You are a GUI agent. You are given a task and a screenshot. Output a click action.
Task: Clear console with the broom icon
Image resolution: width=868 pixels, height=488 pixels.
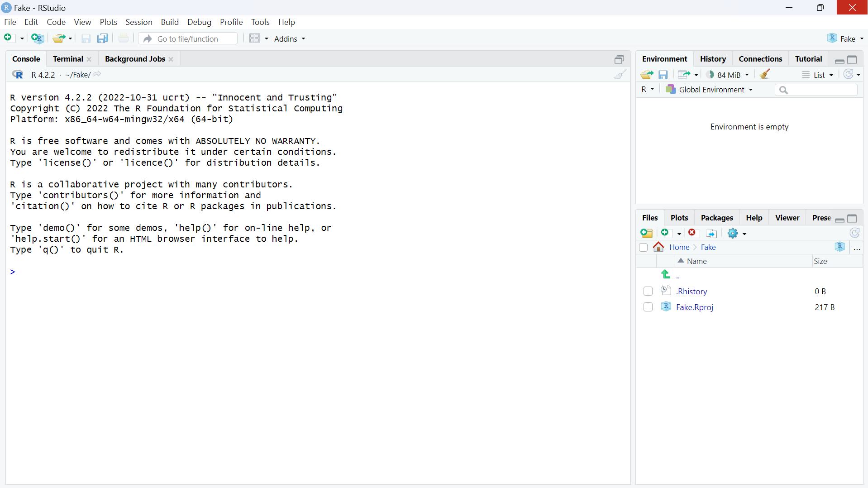(x=620, y=74)
